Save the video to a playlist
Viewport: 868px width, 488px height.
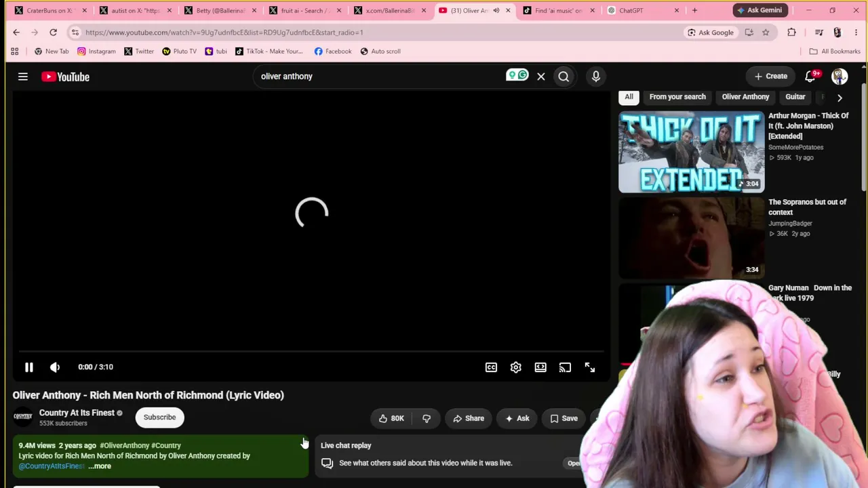pos(564,418)
